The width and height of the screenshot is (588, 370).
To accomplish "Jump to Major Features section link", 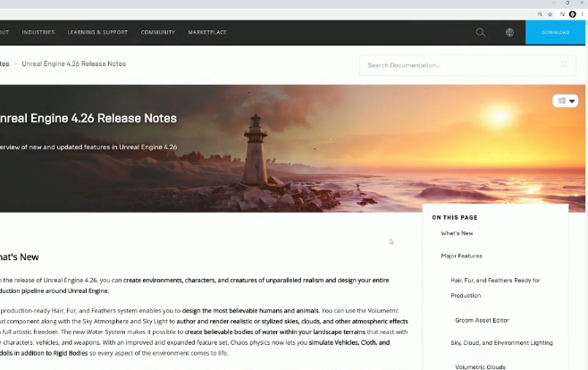I will (462, 256).
